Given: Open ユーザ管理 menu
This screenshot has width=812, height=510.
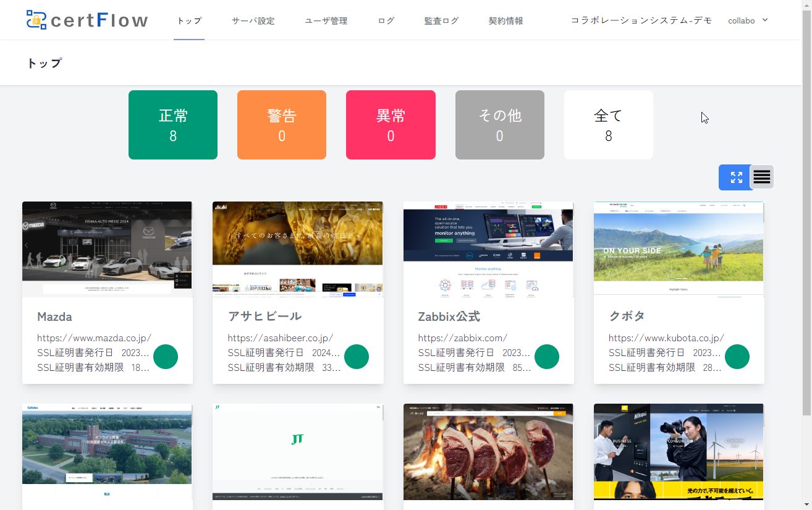Looking at the screenshot, I should point(326,20).
